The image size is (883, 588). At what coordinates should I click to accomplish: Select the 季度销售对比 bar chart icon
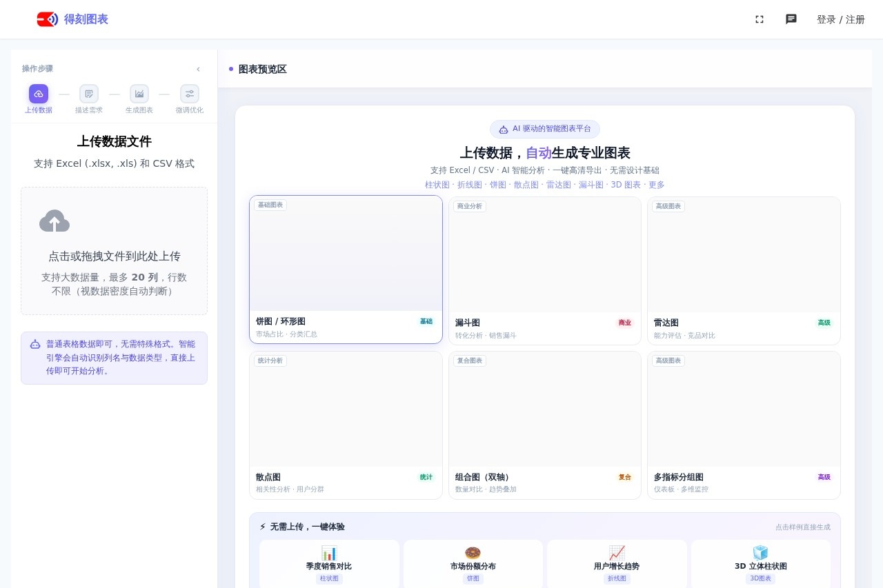(329, 553)
